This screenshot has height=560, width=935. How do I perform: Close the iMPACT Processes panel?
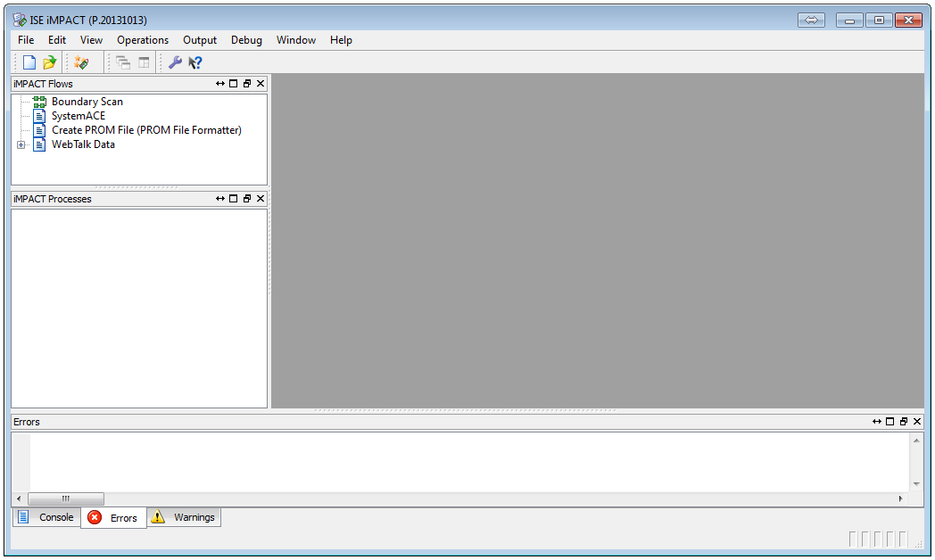pyautogui.click(x=261, y=199)
